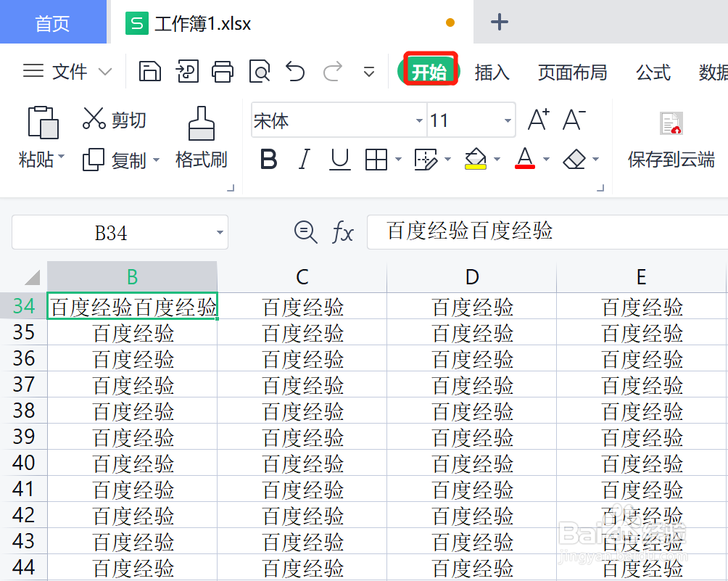This screenshot has width=728, height=581.
Task: Open print preview
Action: click(x=259, y=72)
